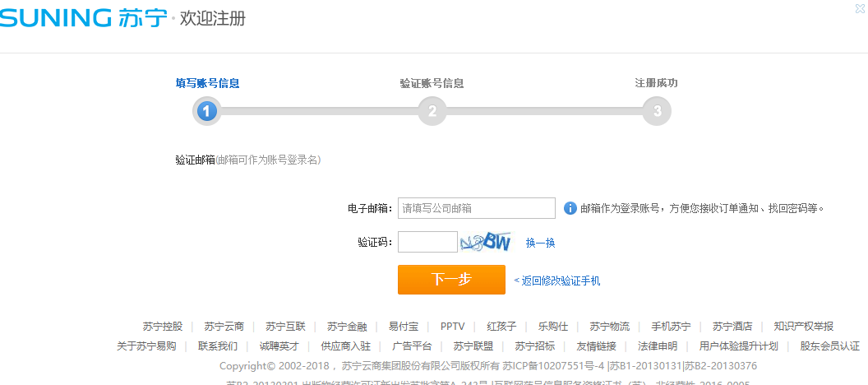The height and width of the screenshot is (385, 868).
Task: Open the PPTV footer link
Action: 452,327
